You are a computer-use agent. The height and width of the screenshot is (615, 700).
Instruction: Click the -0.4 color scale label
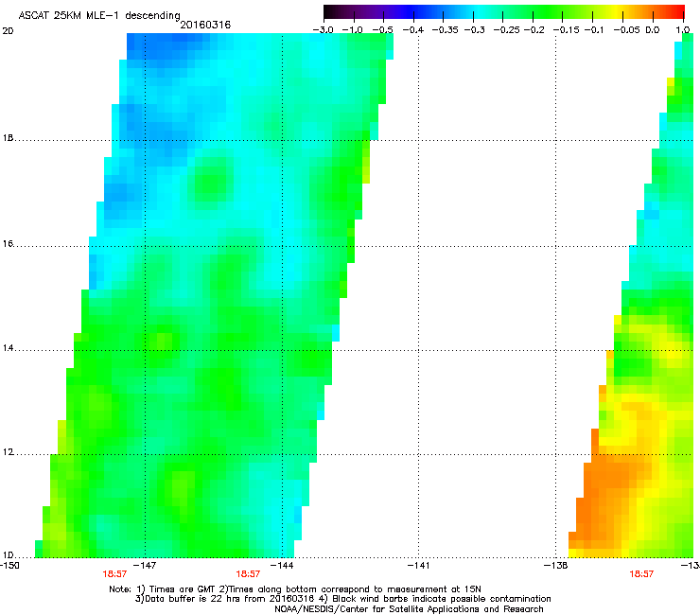412,30
